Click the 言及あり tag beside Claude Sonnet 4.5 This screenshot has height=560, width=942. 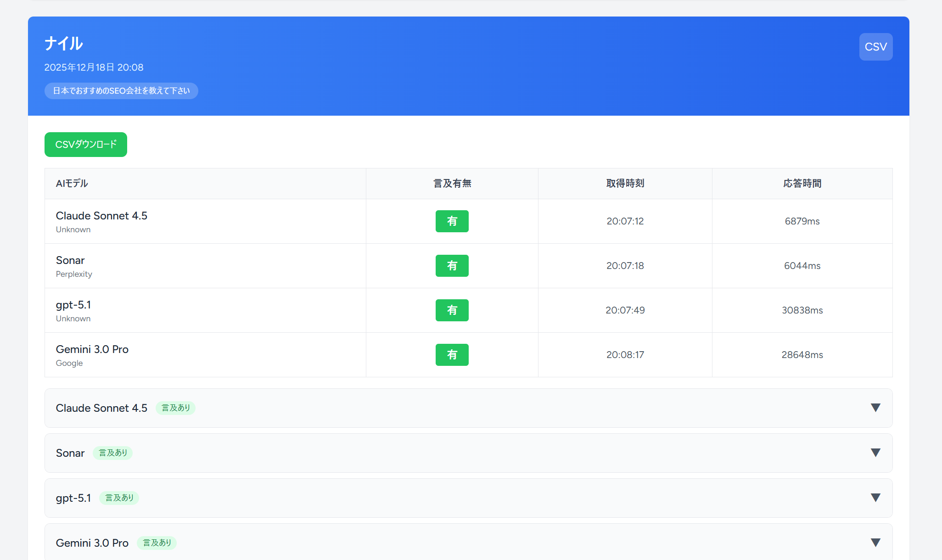(176, 408)
